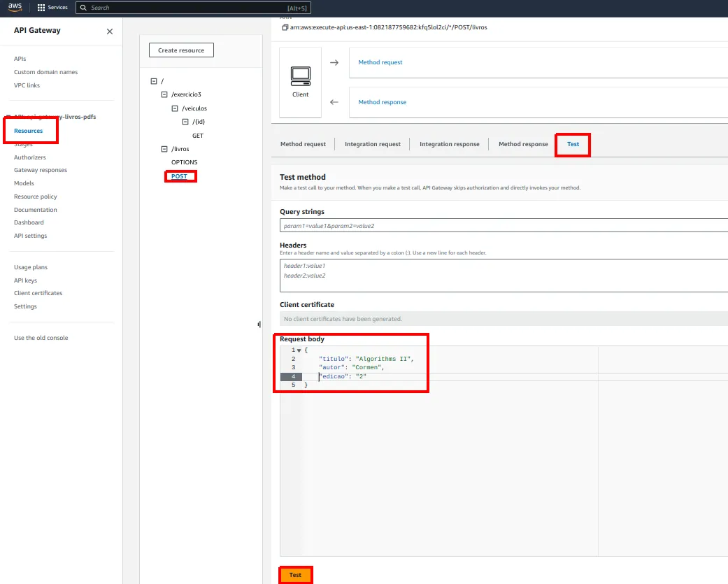Open Resource policy page
The width and height of the screenshot is (728, 584).
point(35,197)
